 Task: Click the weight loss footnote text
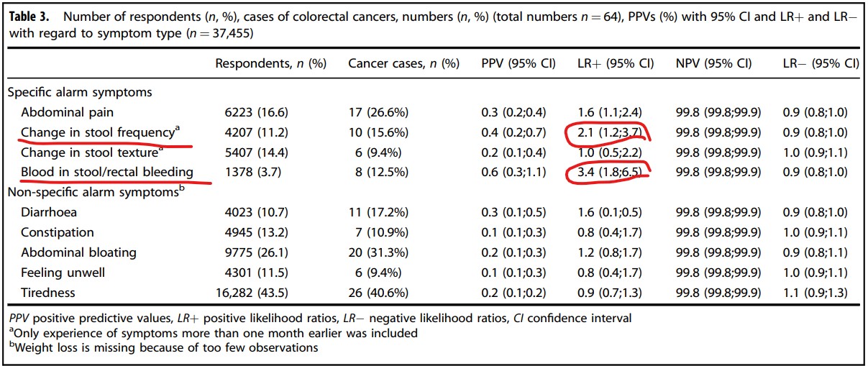[163, 347]
